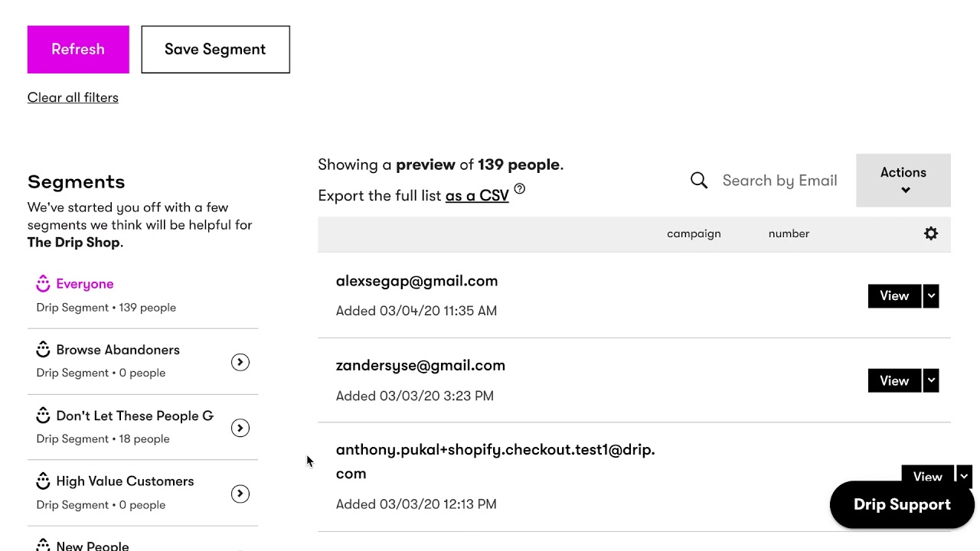Open dropdown next to alexsegap View button
The width and height of the screenshot is (980, 551).
pos(931,296)
